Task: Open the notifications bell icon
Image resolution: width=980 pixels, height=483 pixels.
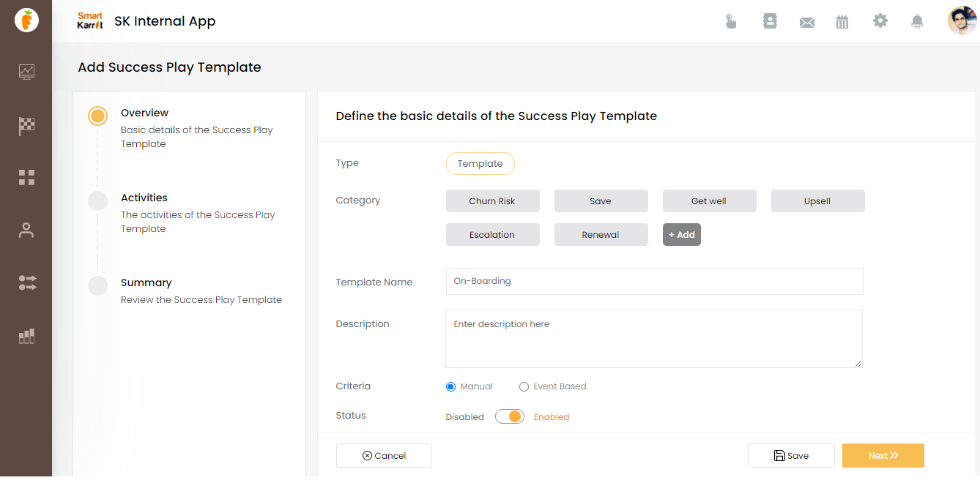Action: click(x=917, y=21)
